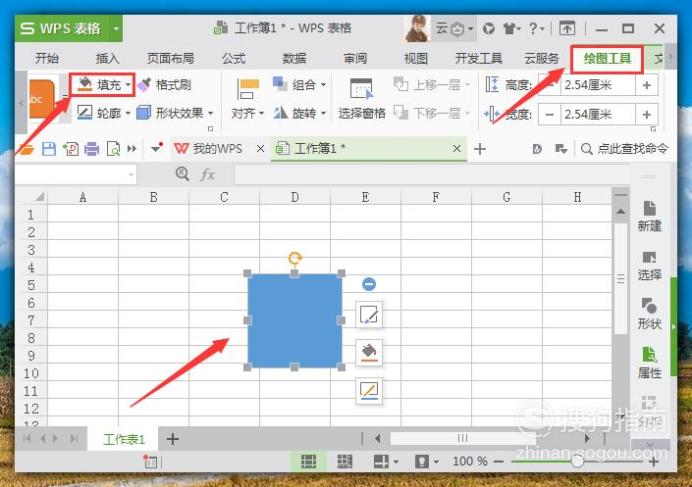The height and width of the screenshot is (487, 692).
Task: Open the Selection Pane (选择窗格)
Action: pos(362,100)
